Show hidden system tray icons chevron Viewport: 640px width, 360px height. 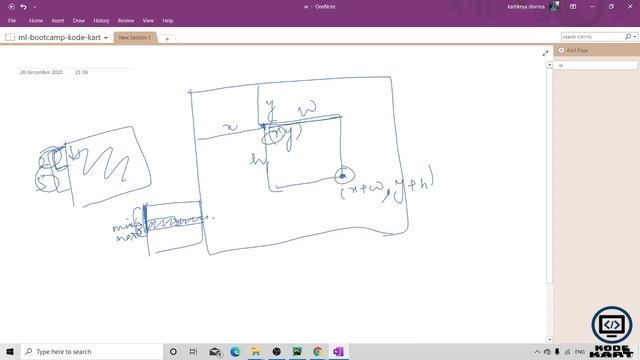pos(537,352)
